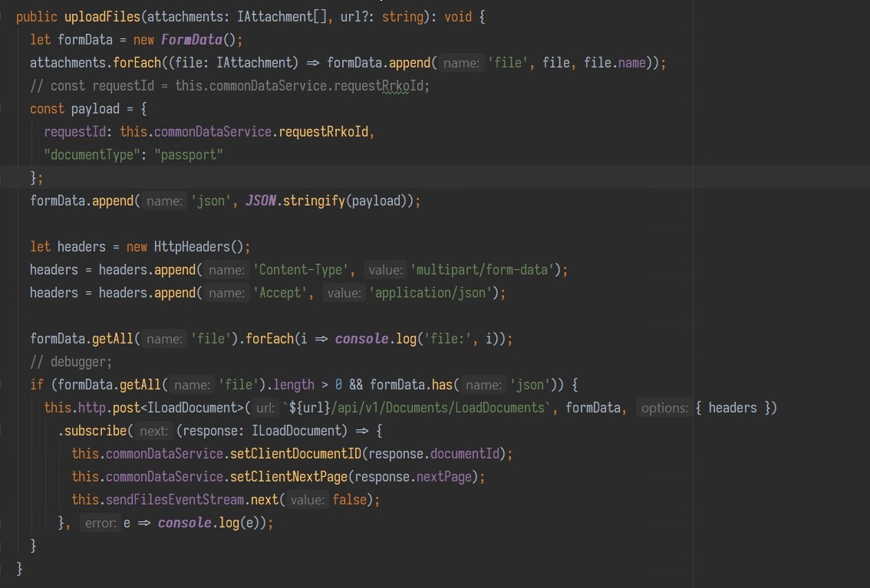
Task: Click the /api/v1/Documents/LoadDocuments path
Action: point(438,409)
